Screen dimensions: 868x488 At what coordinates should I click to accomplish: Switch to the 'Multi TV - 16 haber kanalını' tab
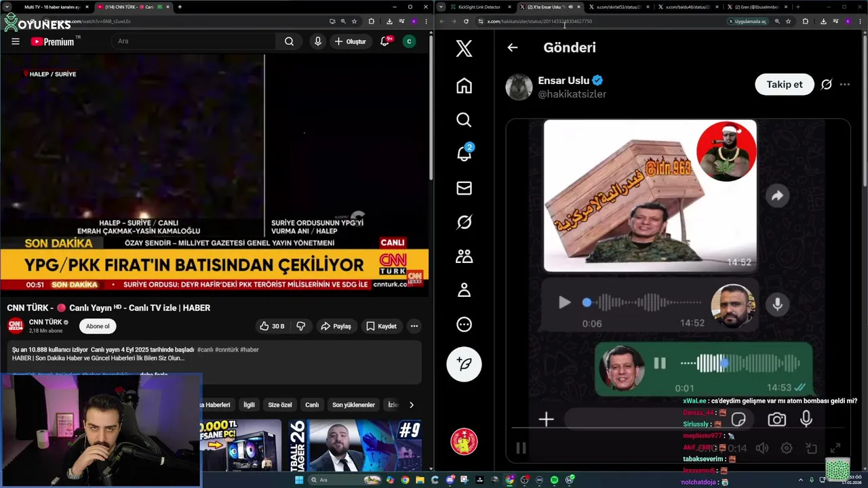click(52, 7)
